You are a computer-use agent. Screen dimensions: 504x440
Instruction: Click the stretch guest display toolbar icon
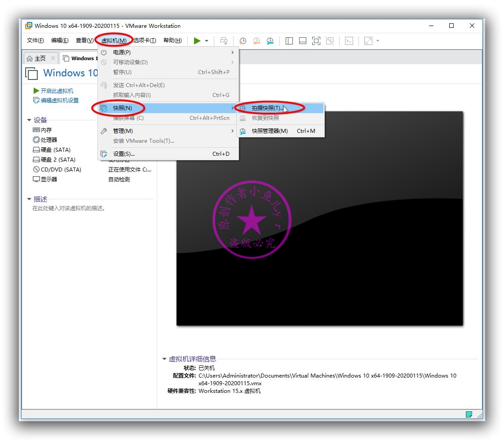tap(368, 41)
